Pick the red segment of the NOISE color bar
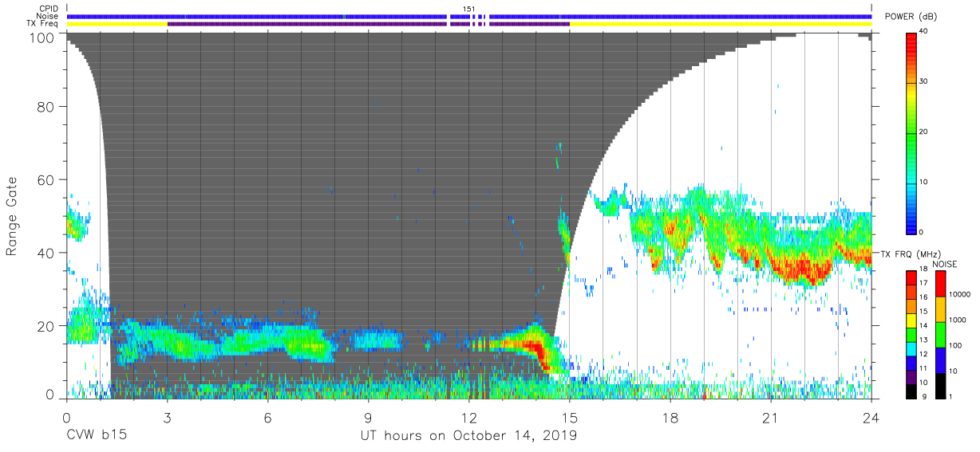This screenshot has width=980, height=452. point(939,284)
